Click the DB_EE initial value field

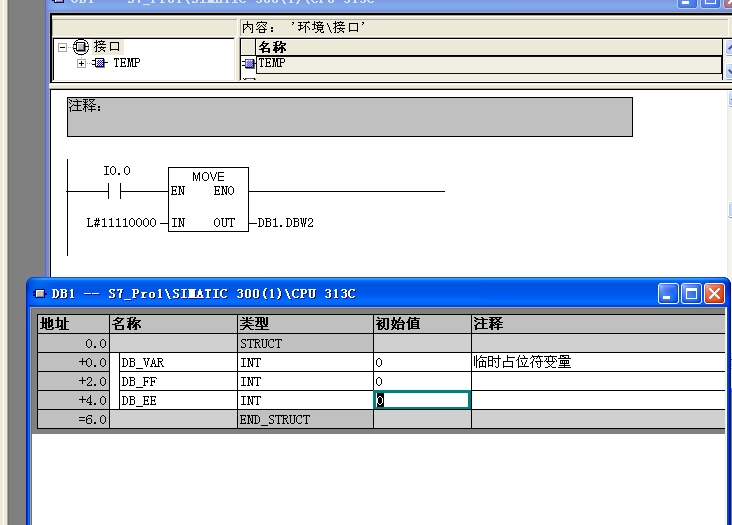[x=422, y=400]
